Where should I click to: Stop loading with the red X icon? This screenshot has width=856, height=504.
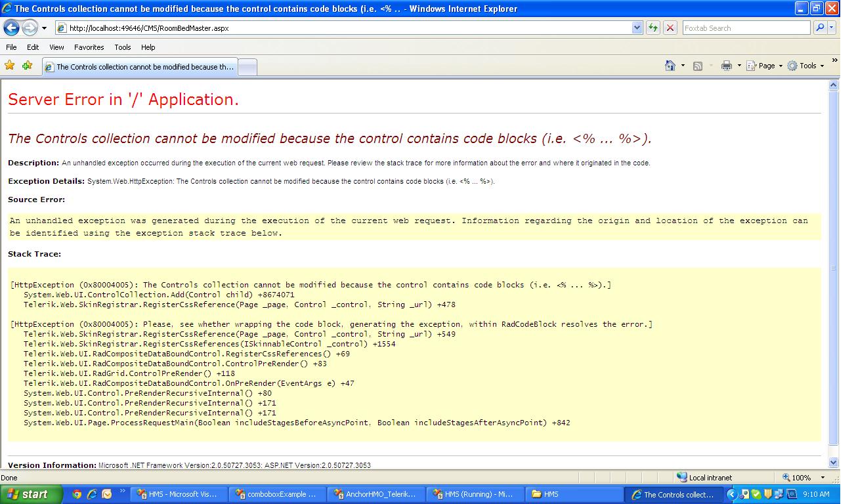670,28
